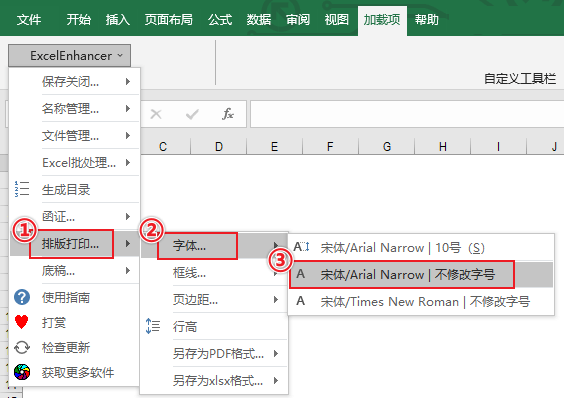Image resolution: width=564 pixels, height=398 pixels.
Task: Select 行高 submenu item
Action: click(214, 326)
